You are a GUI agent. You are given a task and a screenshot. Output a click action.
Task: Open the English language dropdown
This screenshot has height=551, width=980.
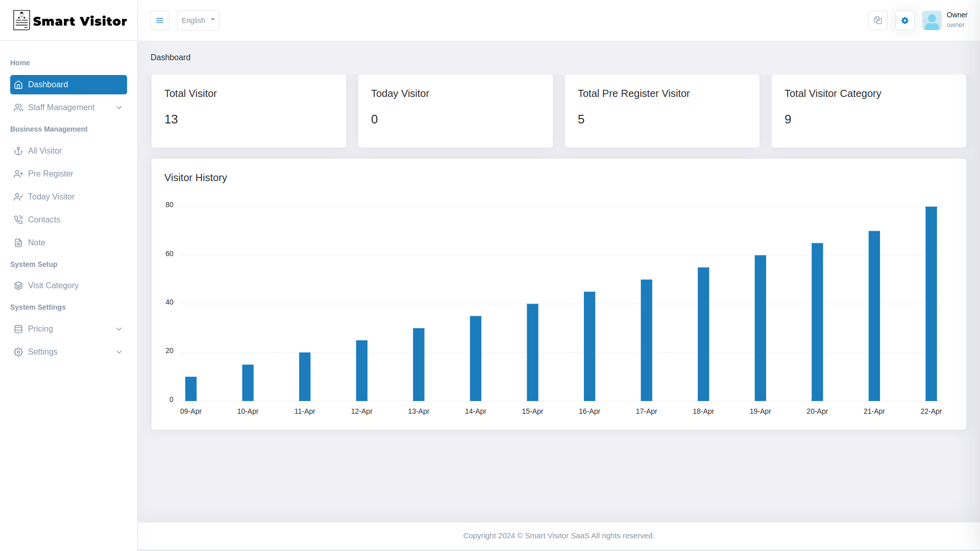[x=198, y=20]
